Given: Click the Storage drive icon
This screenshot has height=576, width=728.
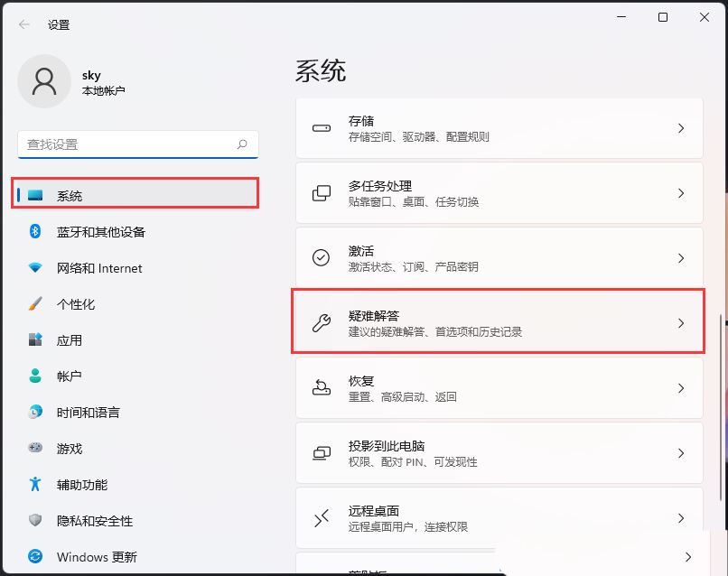Looking at the screenshot, I should (322, 128).
